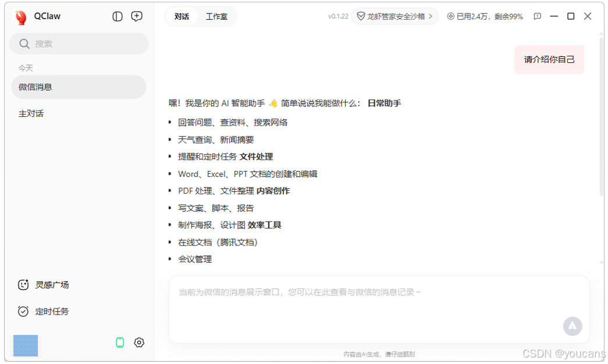This screenshot has height=364, width=608.
Task: Click the shield icon in sandbox button
Action: click(361, 16)
